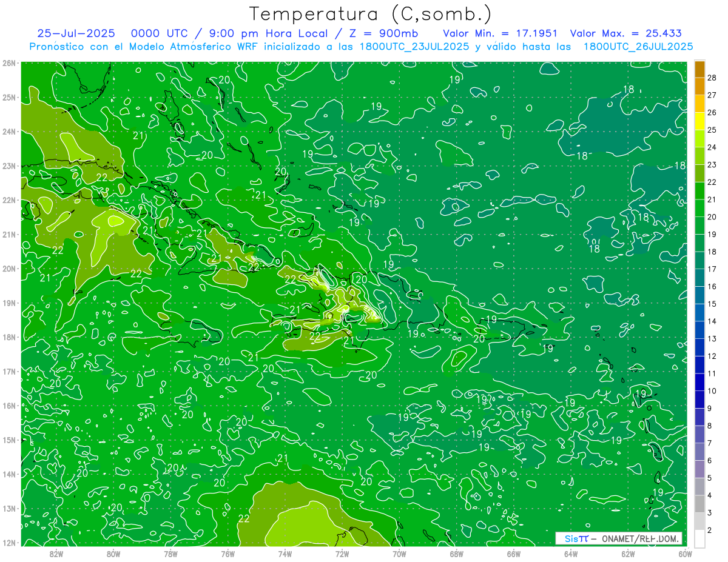
Task: Click the "68W" longitude axis label
Action: [457, 553]
